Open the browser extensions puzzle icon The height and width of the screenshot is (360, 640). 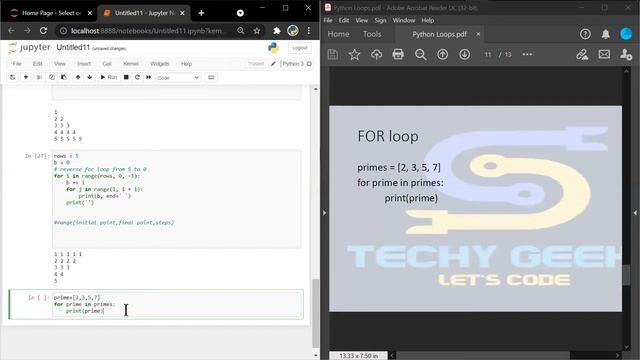tap(277, 31)
